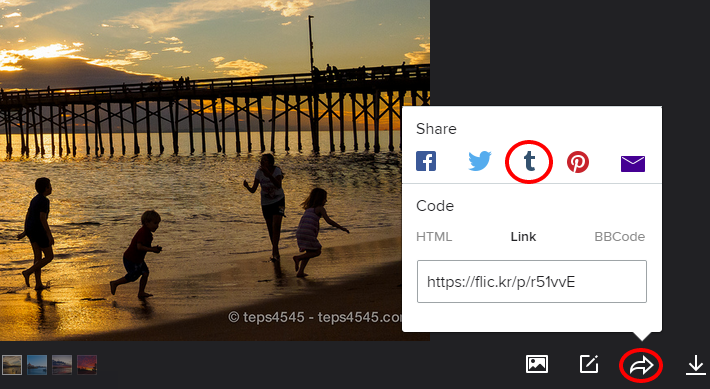Share photo to Facebook
The width and height of the screenshot is (710, 389).
426,161
